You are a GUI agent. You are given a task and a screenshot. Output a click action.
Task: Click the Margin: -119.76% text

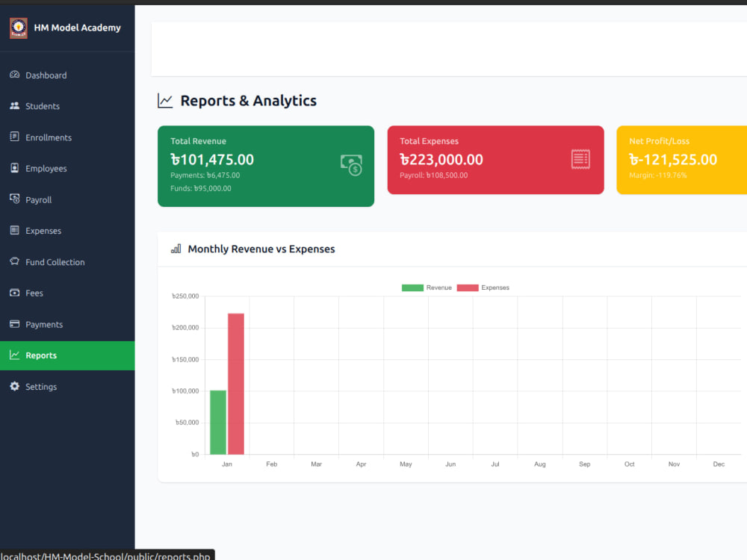click(658, 175)
